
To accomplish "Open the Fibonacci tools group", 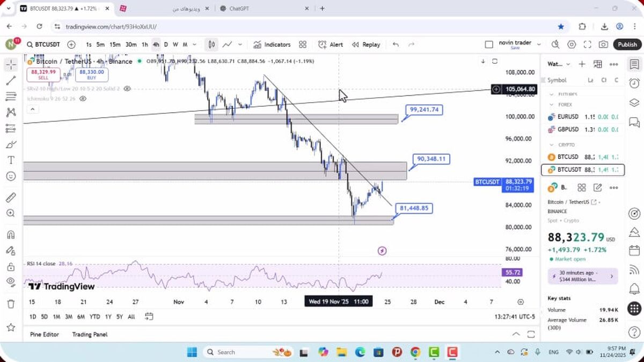I will (x=11, y=97).
